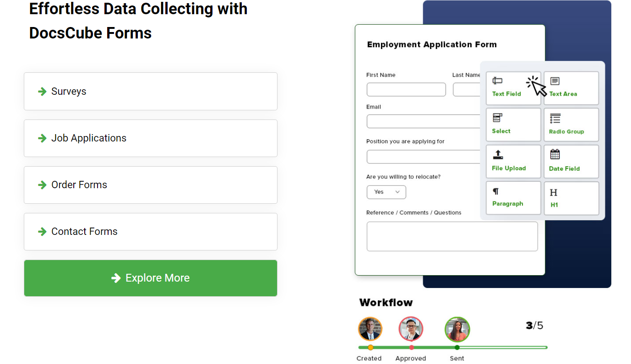Expand the Surveys item
The image size is (631, 364).
[x=150, y=92]
